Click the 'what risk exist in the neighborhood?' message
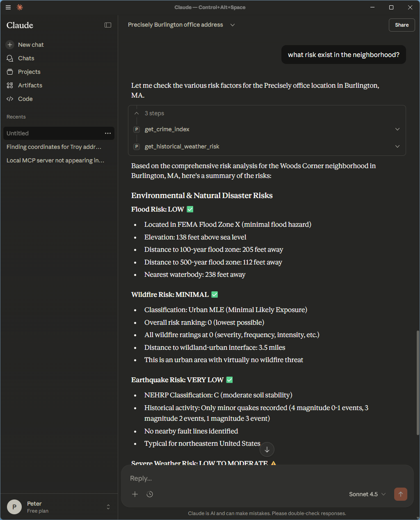Viewport: 420px width, 520px height. click(x=344, y=55)
